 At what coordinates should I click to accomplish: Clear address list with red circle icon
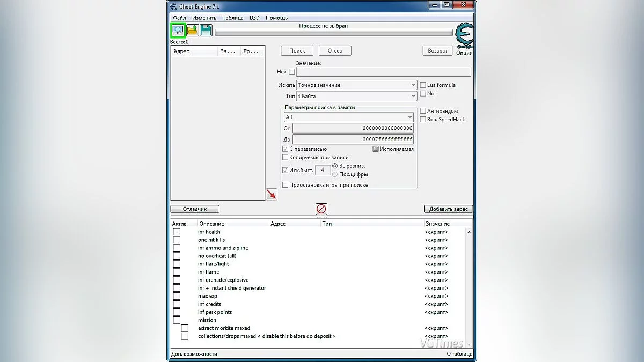[x=321, y=209]
